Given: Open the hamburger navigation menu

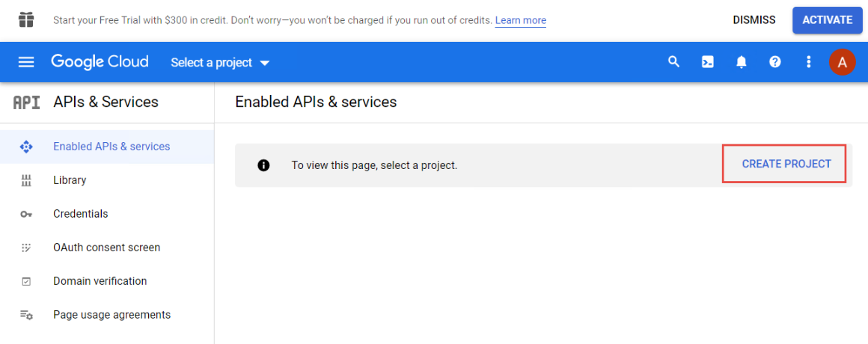Looking at the screenshot, I should point(26,62).
